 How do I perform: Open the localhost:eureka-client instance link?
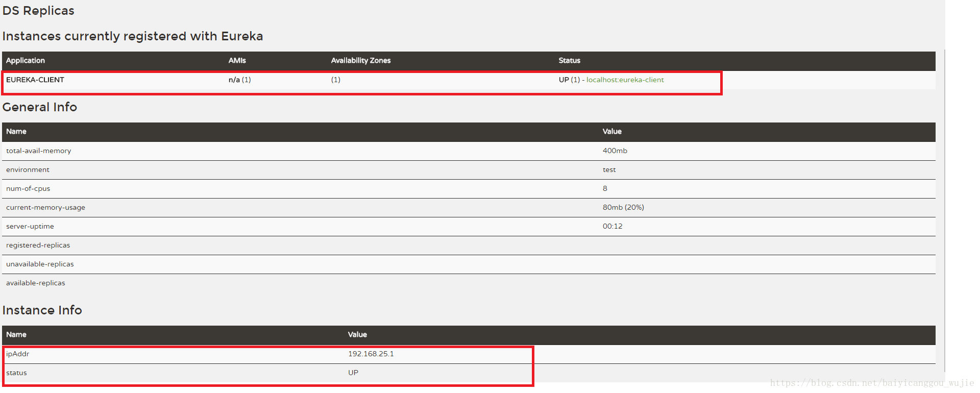625,80
